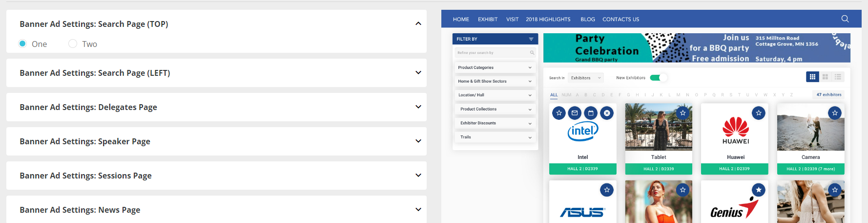Click the star icon on the Genius card

pyautogui.click(x=758, y=190)
